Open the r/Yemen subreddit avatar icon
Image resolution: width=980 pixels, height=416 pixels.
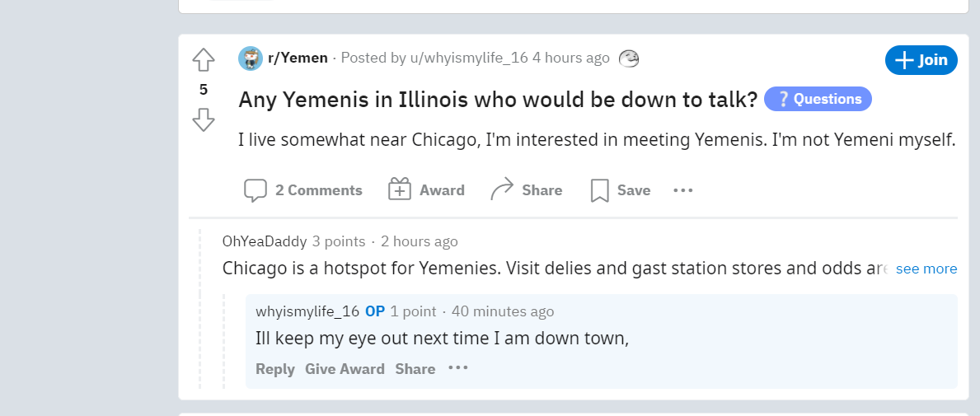click(251, 58)
